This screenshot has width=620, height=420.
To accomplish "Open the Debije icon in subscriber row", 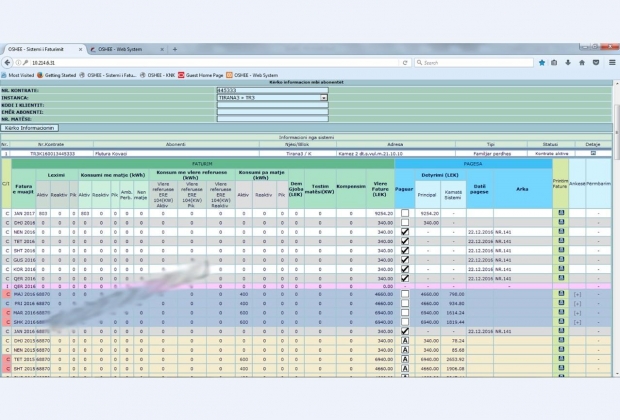I will click(592, 153).
